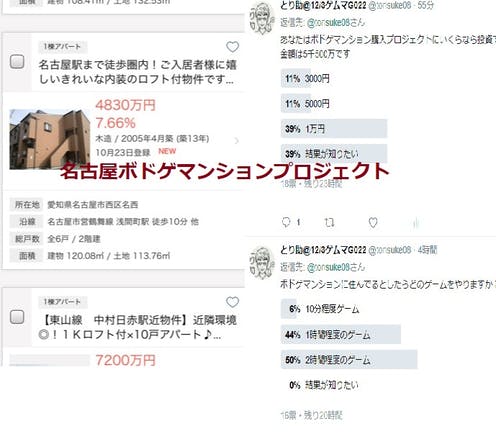Open second tweet's profile avatar
The width and height of the screenshot is (496, 439).
(262, 262)
